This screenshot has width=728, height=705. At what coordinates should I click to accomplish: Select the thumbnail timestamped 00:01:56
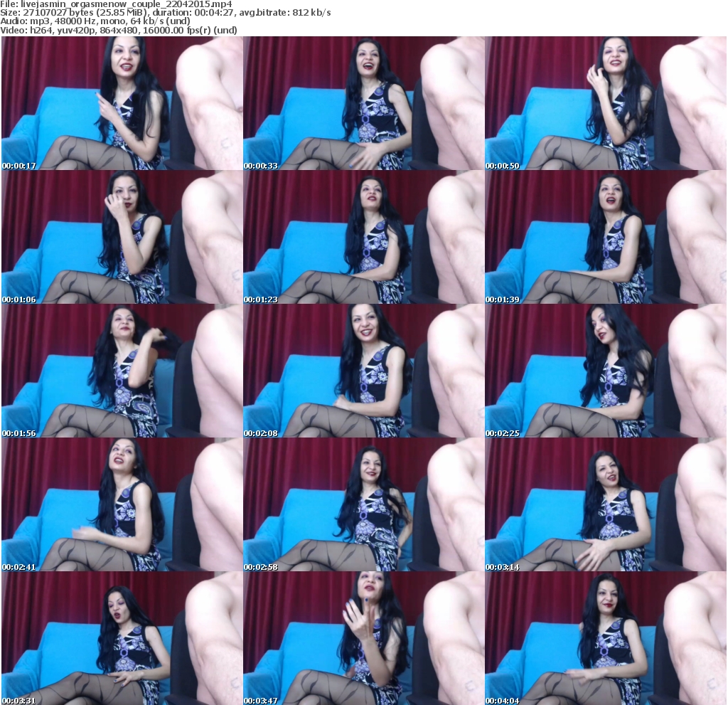pos(122,371)
